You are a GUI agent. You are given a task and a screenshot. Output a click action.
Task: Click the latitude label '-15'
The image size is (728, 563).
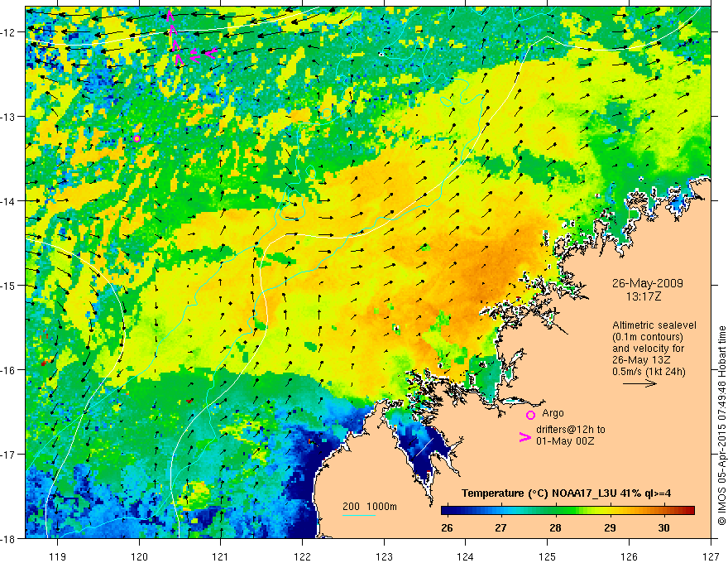(8, 285)
